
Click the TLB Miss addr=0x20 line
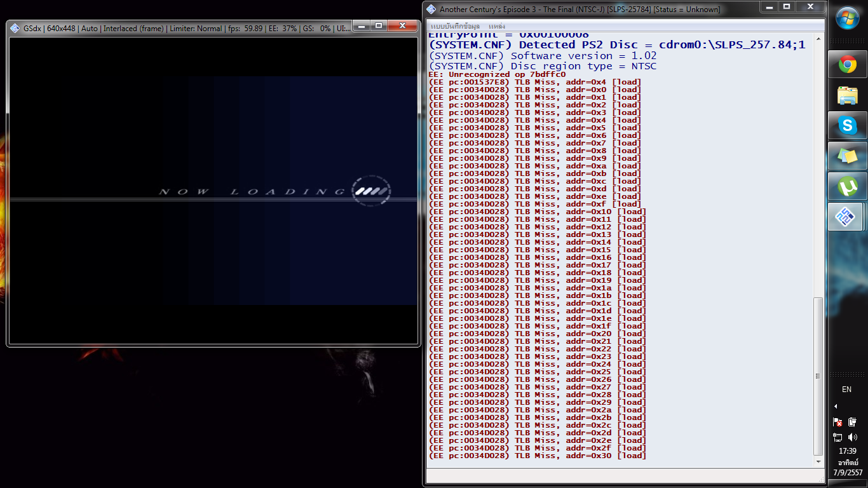(538, 334)
